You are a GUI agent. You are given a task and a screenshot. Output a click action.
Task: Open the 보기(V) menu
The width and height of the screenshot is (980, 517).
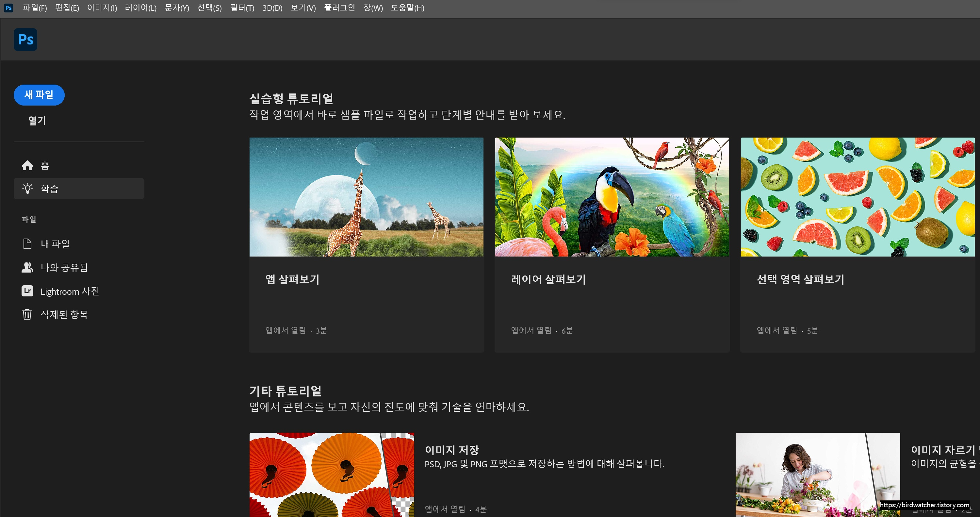point(303,8)
